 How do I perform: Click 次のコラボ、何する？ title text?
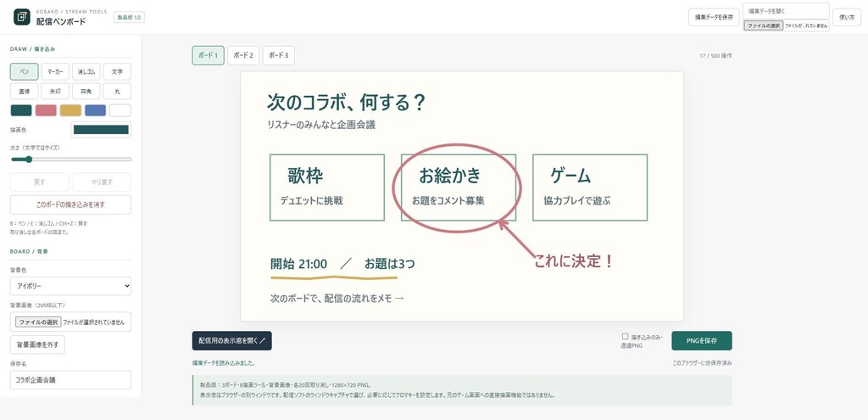click(346, 102)
